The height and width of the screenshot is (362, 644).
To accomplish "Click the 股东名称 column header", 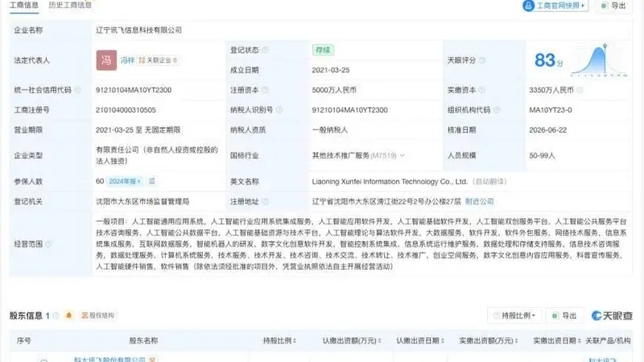I will point(143,340).
